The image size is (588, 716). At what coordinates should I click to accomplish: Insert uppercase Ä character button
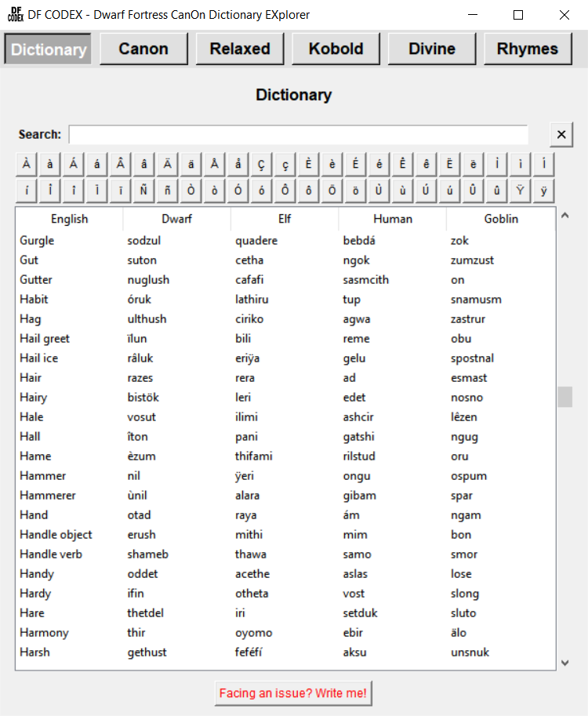(x=168, y=164)
